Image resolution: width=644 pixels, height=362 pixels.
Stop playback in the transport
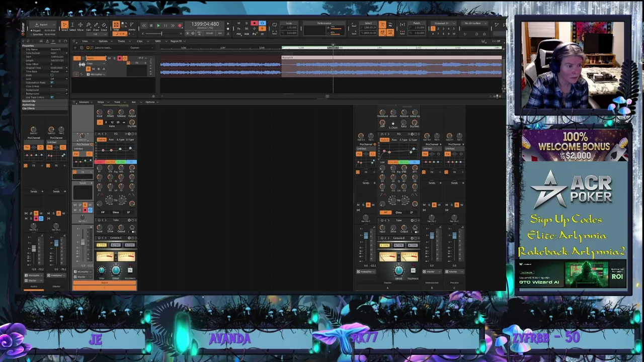point(151,26)
